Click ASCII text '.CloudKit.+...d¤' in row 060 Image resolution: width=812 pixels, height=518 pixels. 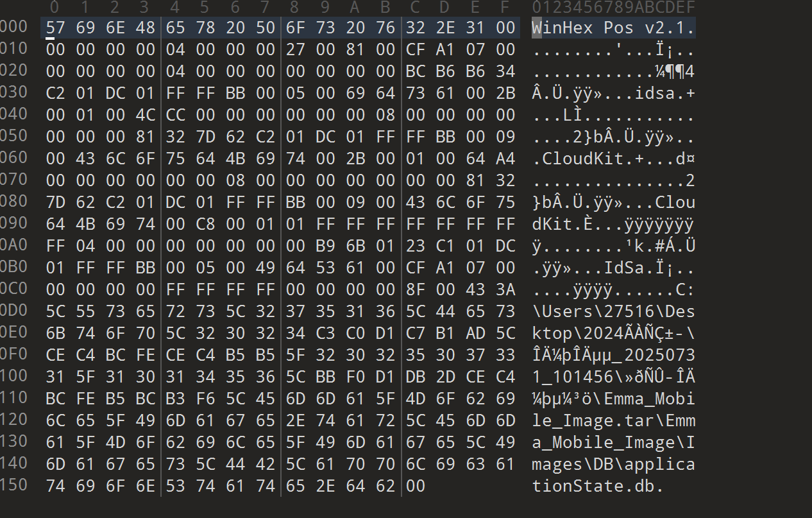(613, 159)
